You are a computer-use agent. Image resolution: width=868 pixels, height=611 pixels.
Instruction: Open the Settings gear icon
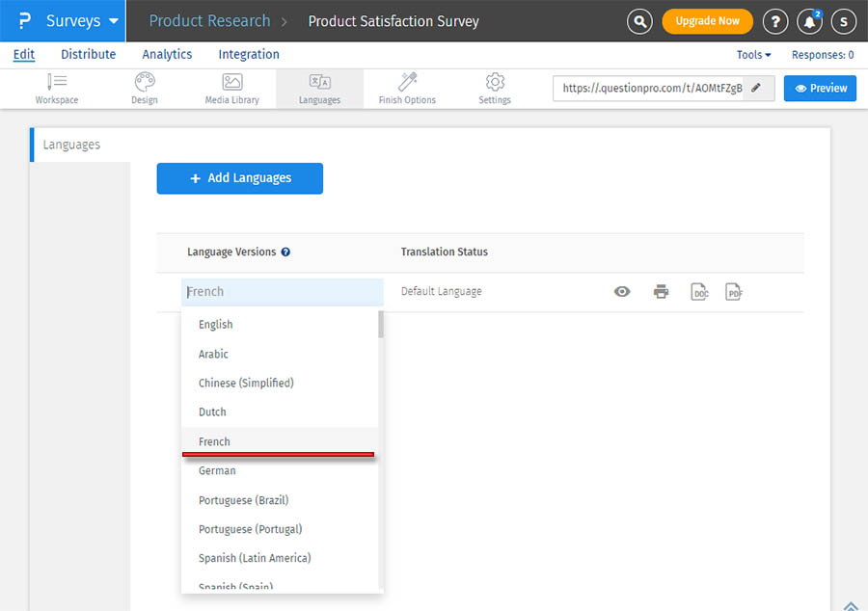(495, 89)
